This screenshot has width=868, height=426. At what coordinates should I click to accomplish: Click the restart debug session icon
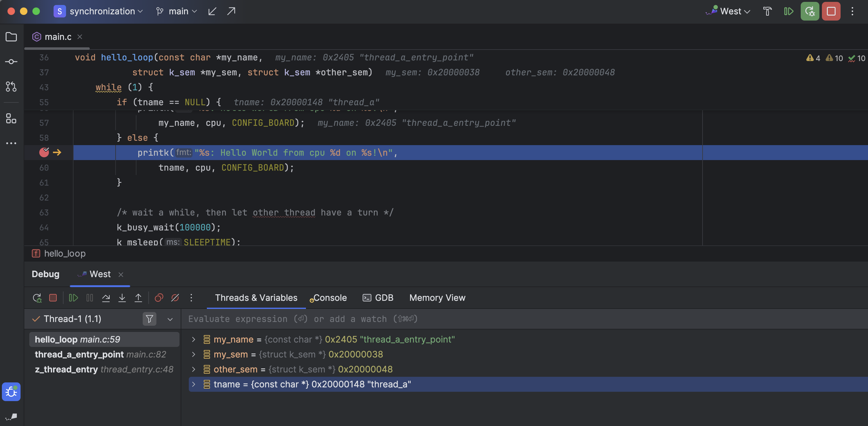click(38, 298)
